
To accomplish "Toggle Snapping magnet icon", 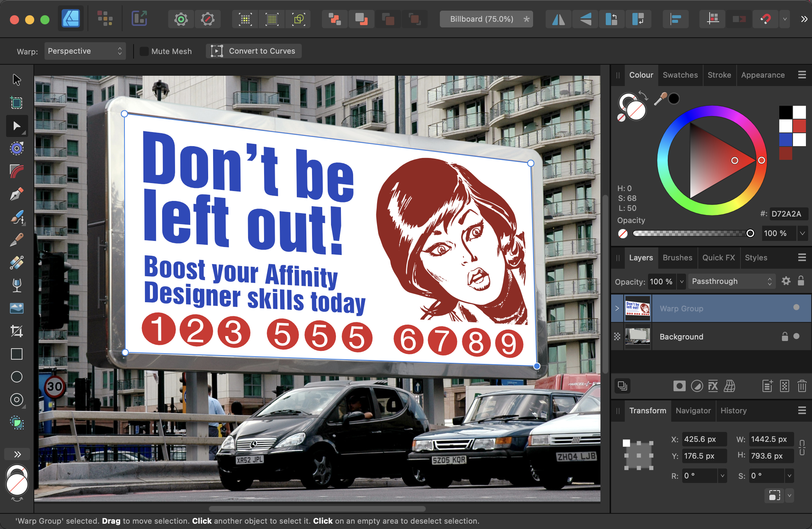I will [766, 19].
